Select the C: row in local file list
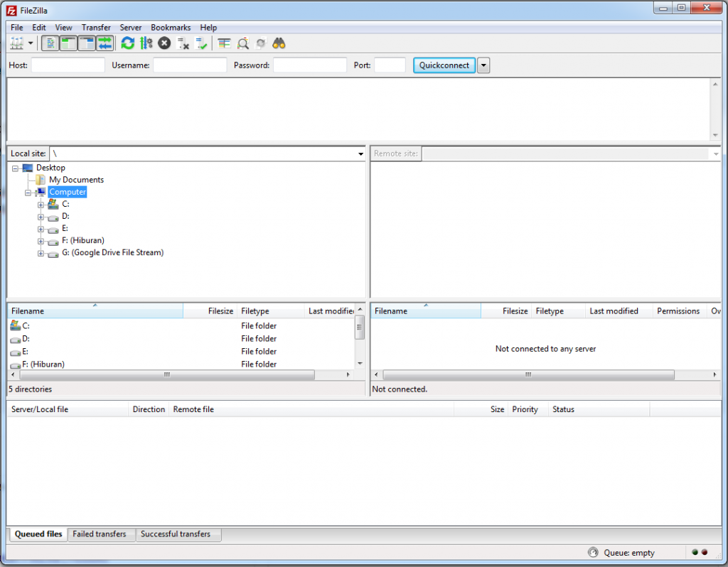 tap(181, 325)
